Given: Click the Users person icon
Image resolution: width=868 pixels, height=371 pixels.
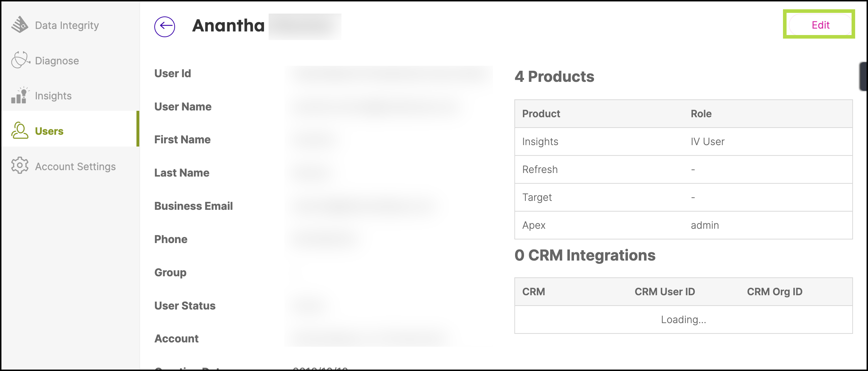Looking at the screenshot, I should (20, 130).
